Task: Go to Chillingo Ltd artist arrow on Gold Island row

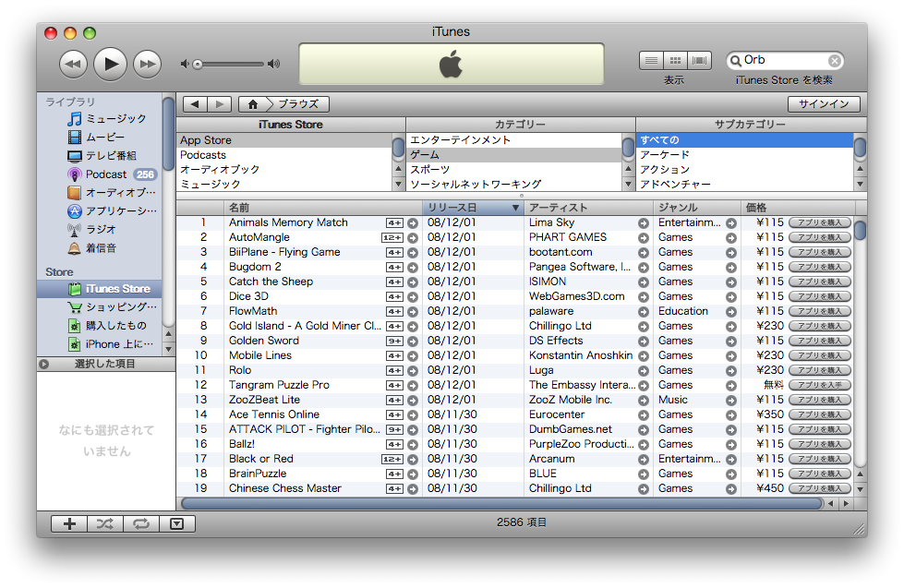Action: [x=644, y=326]
